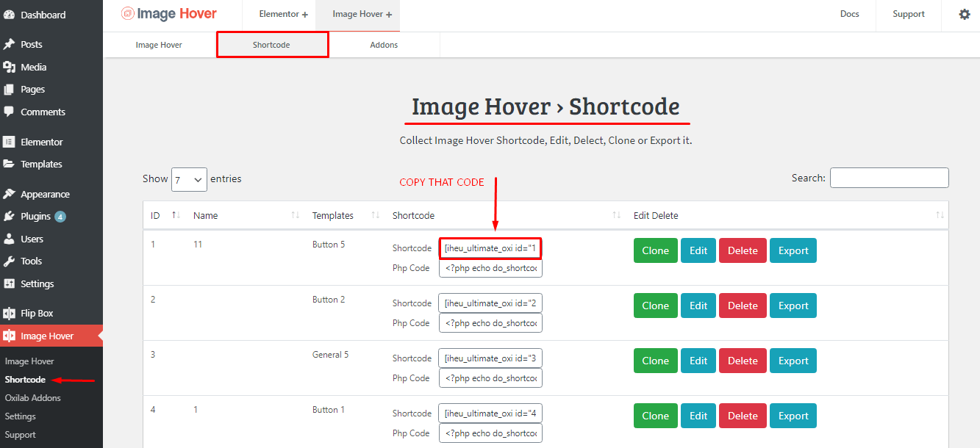Click the Search input field
This screenshot has width=980, height=448.
[x=890, y=178]
